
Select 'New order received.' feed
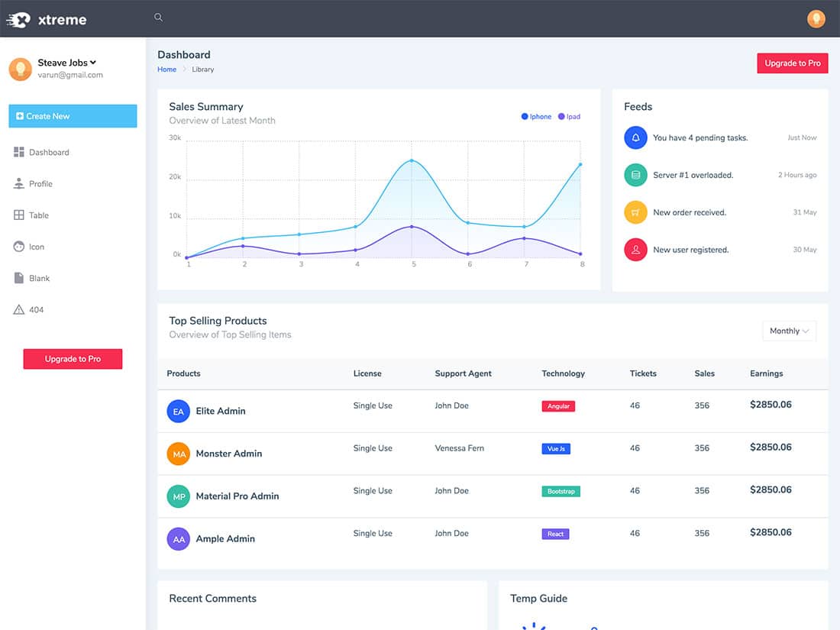(x=690, y=212)
